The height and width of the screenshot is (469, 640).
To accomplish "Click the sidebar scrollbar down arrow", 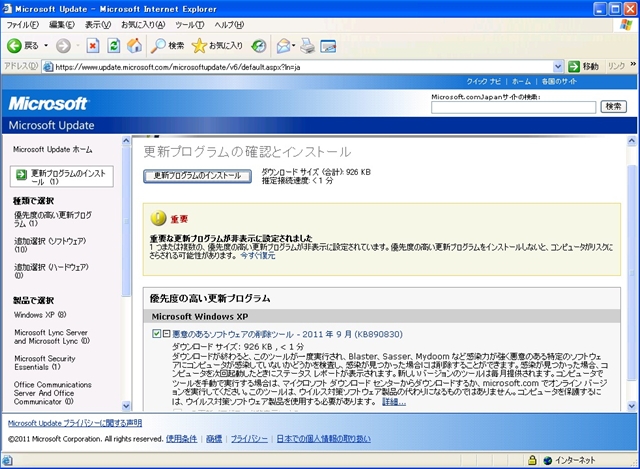I will coord(126,406).
